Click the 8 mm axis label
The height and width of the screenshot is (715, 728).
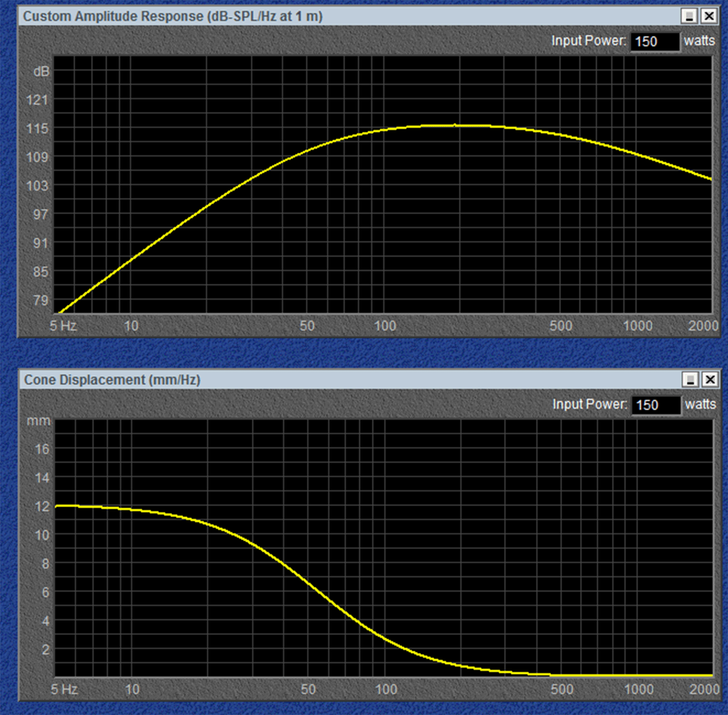[46, 564]
